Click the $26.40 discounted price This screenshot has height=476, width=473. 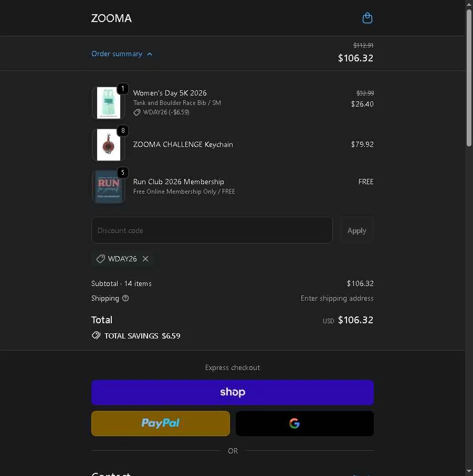[362, 104]
